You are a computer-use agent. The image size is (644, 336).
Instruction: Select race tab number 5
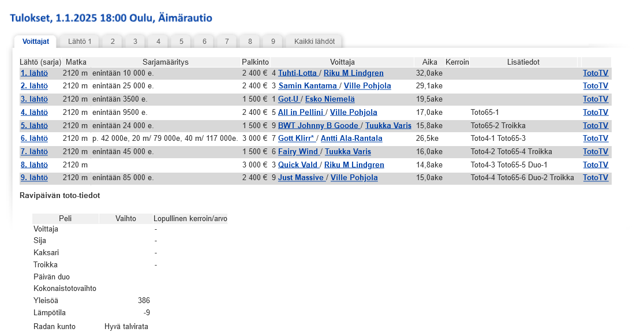tap(181, 42)
